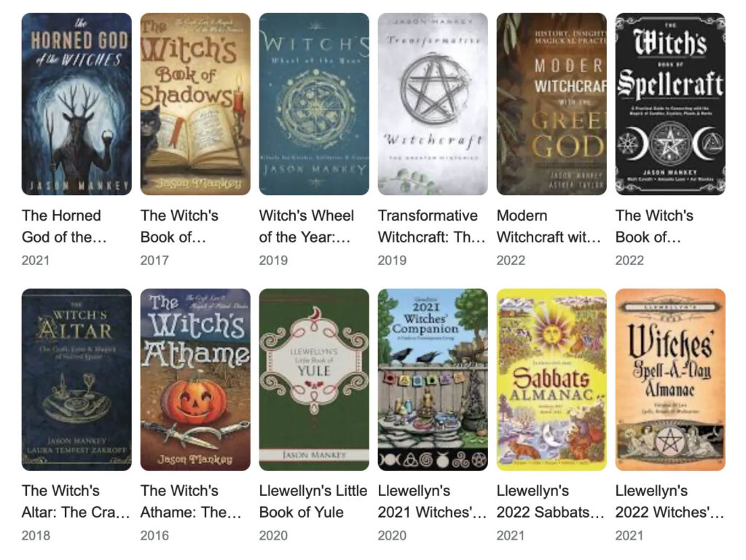This screenshot has height=560, width=746.
Task: Select The Witch's Book of Spellcraft cover
Action: point(670,104)
